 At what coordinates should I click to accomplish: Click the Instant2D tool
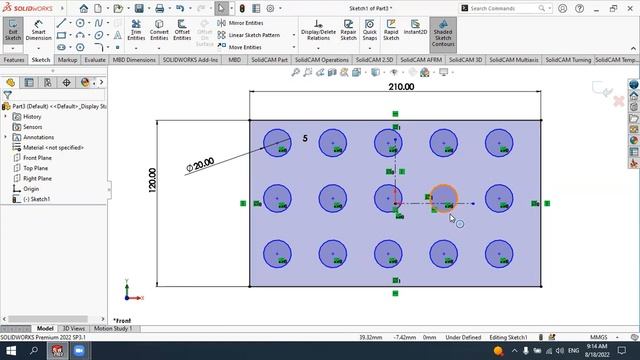415,27
